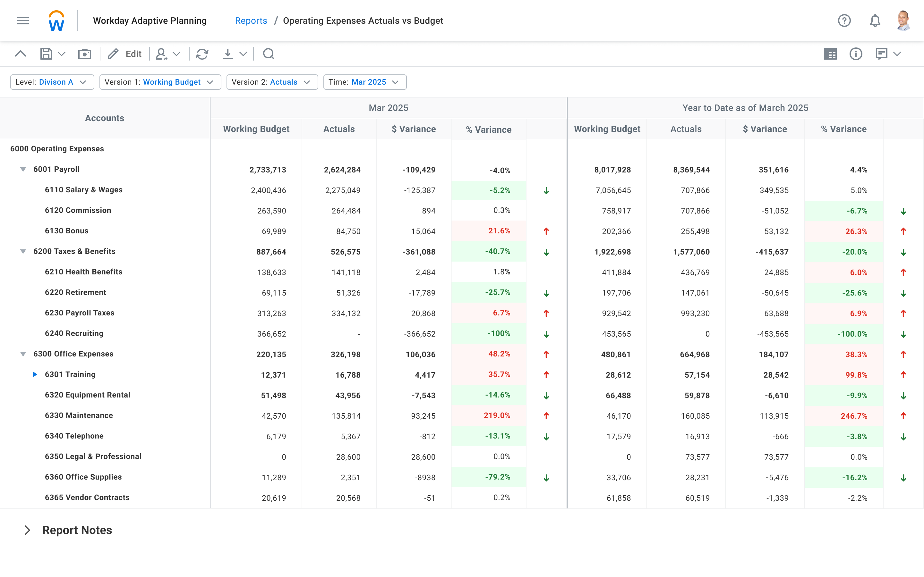
Task: Toggle the sheet view icon
Action: [831, 54]
